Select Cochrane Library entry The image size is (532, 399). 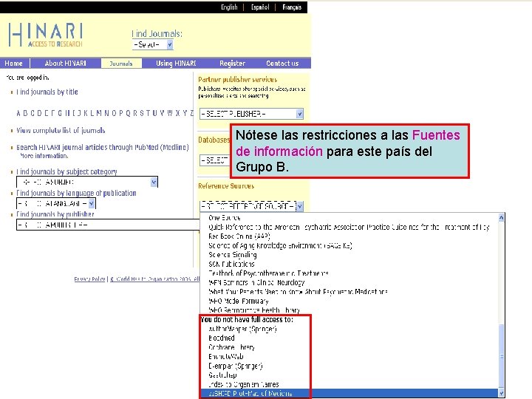(x=231, y=347)
